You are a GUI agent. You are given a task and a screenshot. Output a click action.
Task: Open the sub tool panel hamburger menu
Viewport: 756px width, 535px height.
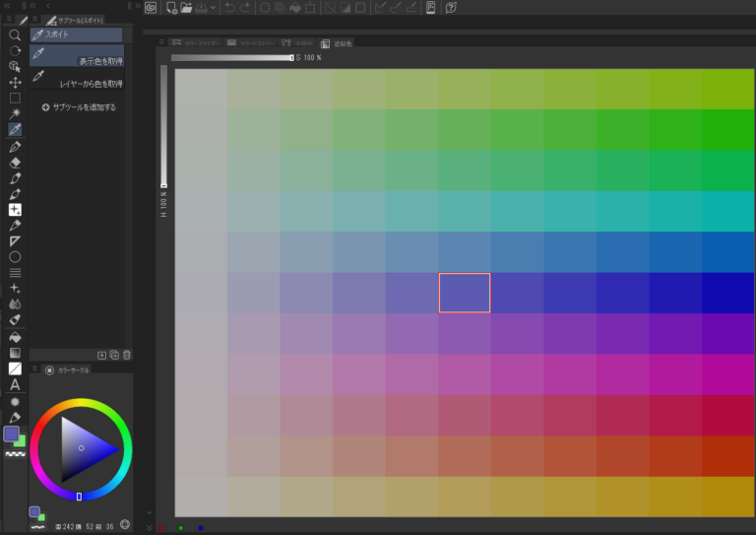[x=35, y=18]
